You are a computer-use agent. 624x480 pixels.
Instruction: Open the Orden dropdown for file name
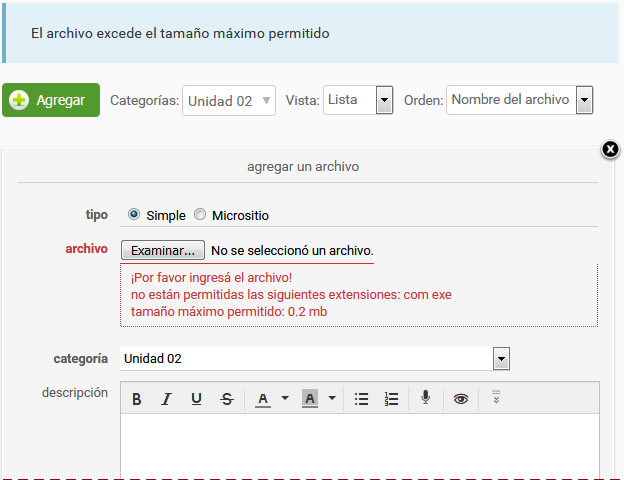[519, 100]
